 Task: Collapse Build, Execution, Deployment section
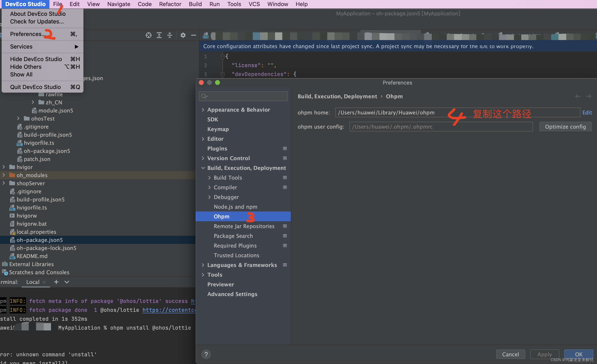(203, 168)
